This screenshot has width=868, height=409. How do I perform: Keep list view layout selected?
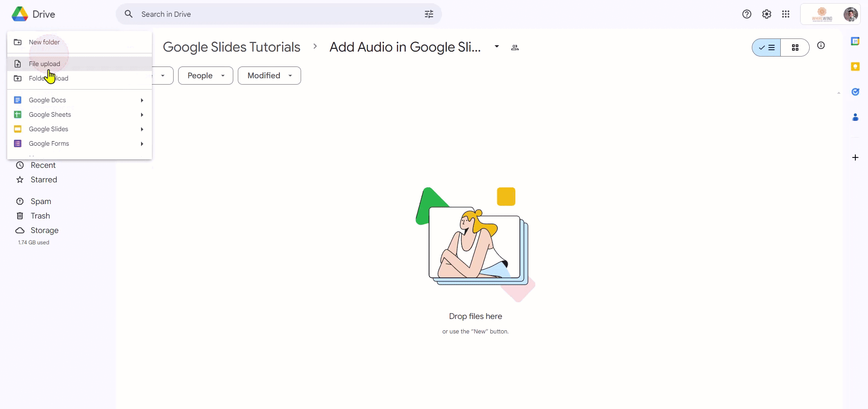[766, 48]
